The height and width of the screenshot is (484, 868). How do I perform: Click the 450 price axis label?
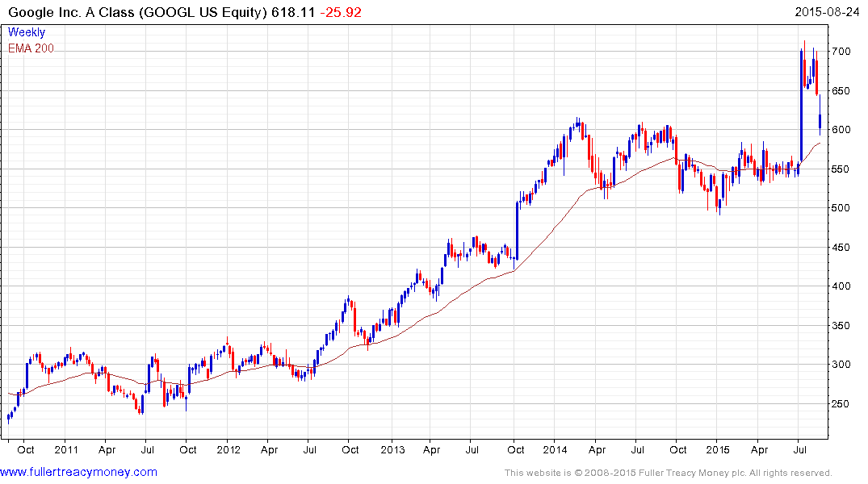(x=841, y=248)
